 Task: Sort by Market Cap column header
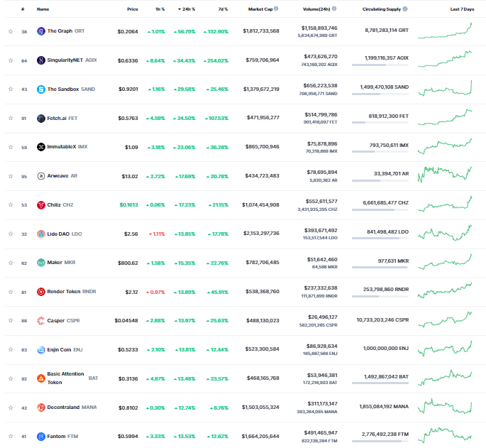(260, 9)
